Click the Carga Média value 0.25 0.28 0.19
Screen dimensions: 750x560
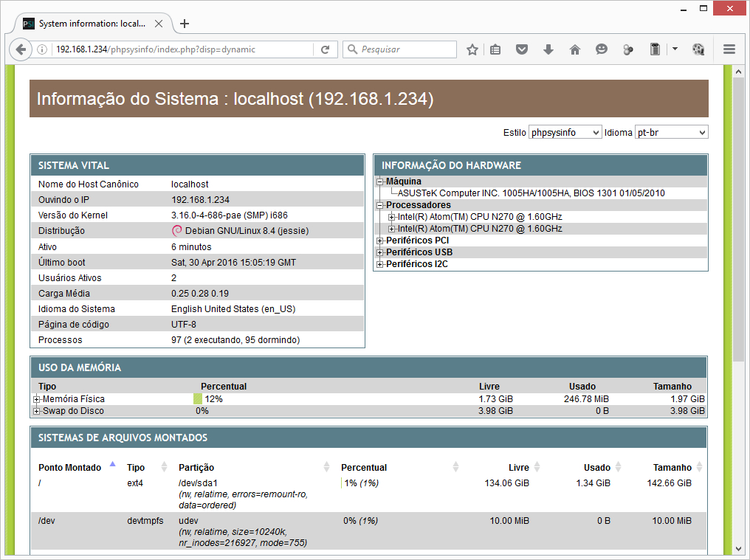click(200, 294)
